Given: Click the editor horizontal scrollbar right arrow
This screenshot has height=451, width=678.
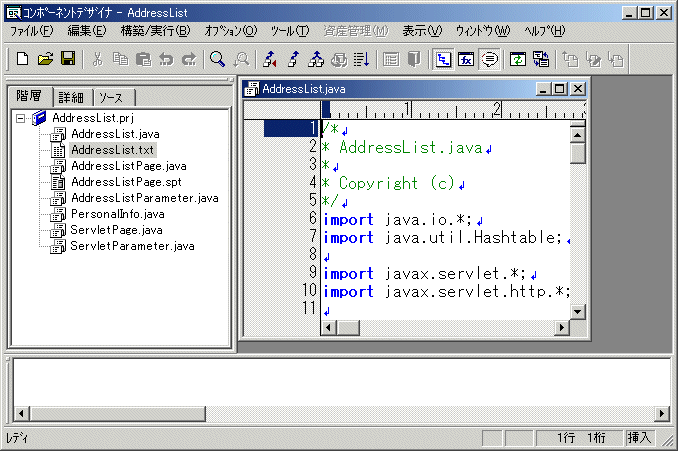Looking at the screenshot, I should [562, 327].
